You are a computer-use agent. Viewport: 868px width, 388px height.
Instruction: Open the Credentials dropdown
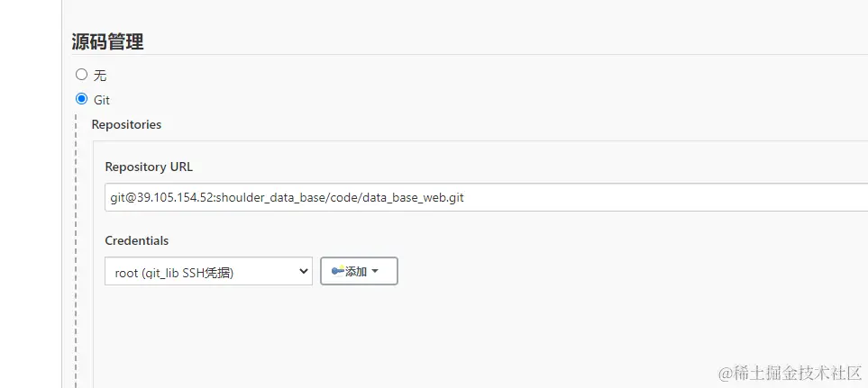[x=208, y=271]
